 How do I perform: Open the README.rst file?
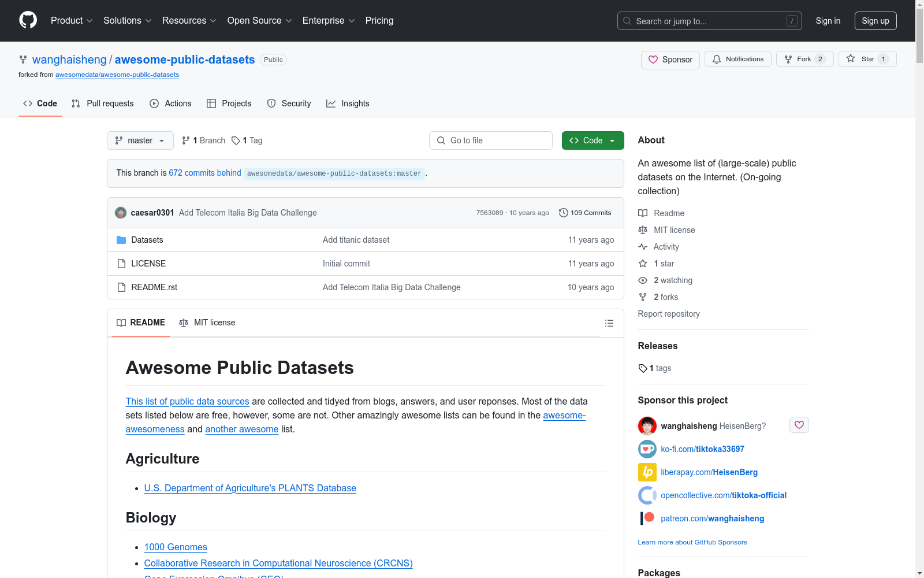tap(154, 287)
